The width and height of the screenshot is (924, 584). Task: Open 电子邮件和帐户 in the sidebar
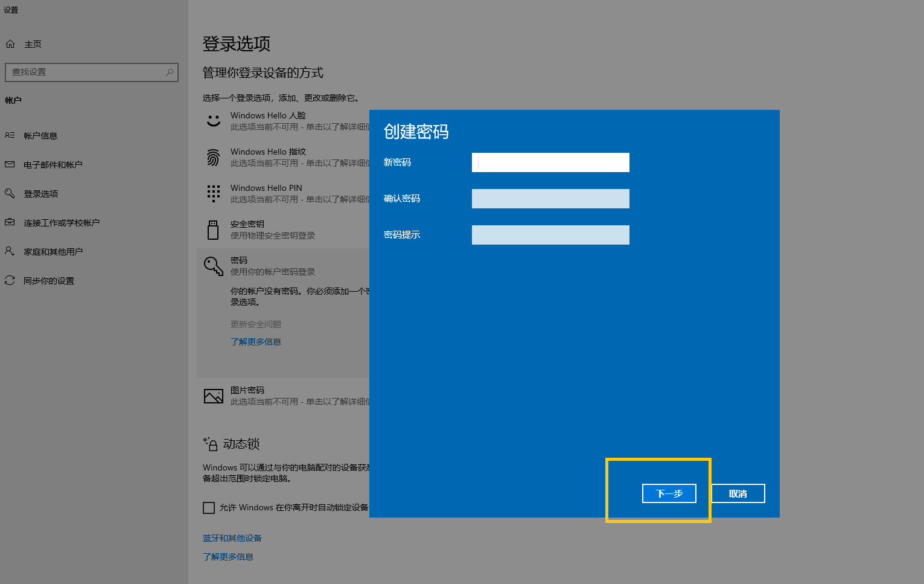53,165
